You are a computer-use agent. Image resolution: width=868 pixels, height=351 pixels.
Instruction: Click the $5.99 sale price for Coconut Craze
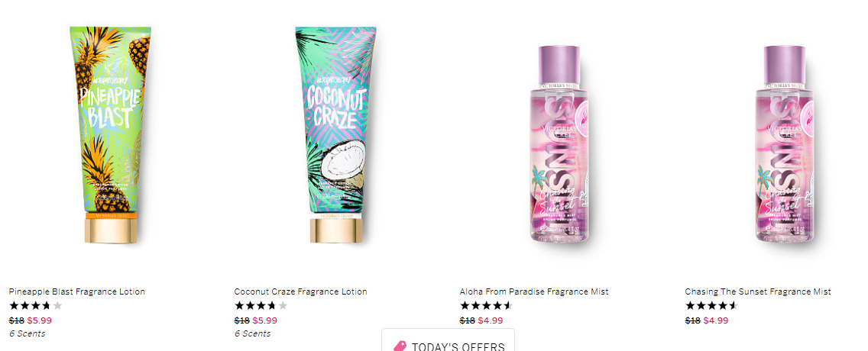point(264,320)
